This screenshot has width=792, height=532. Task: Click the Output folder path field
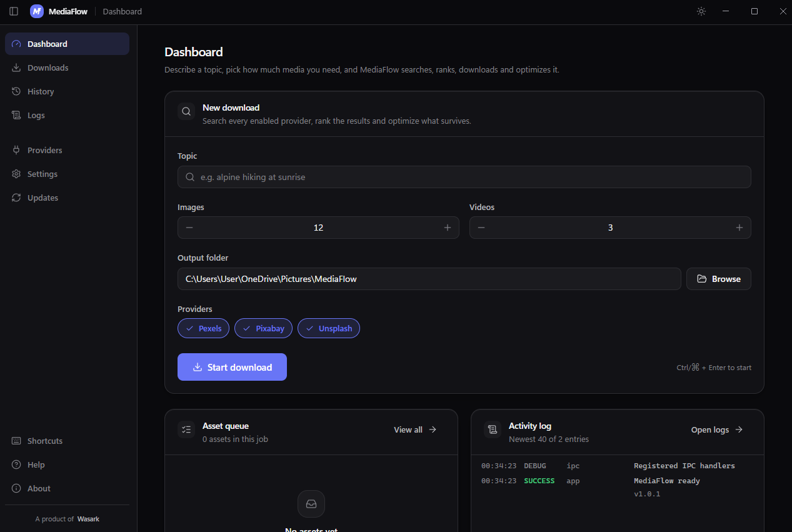429,279
